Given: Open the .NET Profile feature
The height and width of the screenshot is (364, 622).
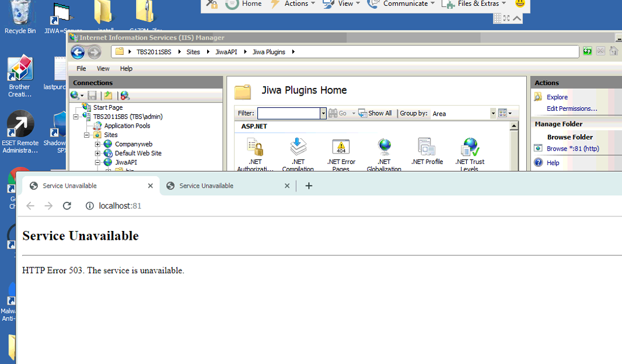Looking at the screenshot, I should click(427, 148).
